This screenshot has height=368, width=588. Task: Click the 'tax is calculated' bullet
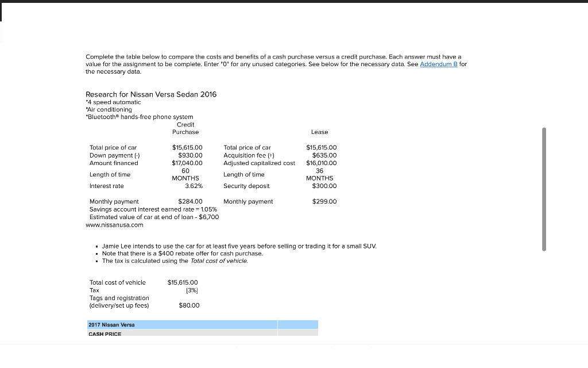(175, 261)
